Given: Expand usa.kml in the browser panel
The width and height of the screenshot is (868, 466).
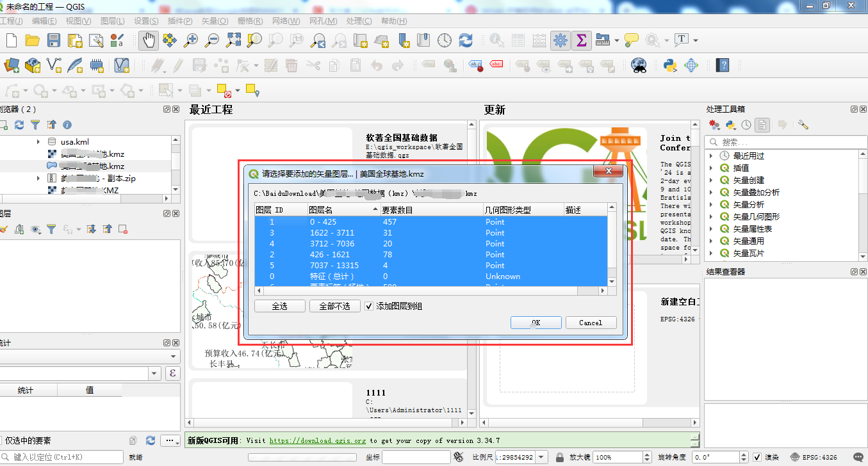Looking at the screenshot, I should pyautogui.click(x=38, y=142).
